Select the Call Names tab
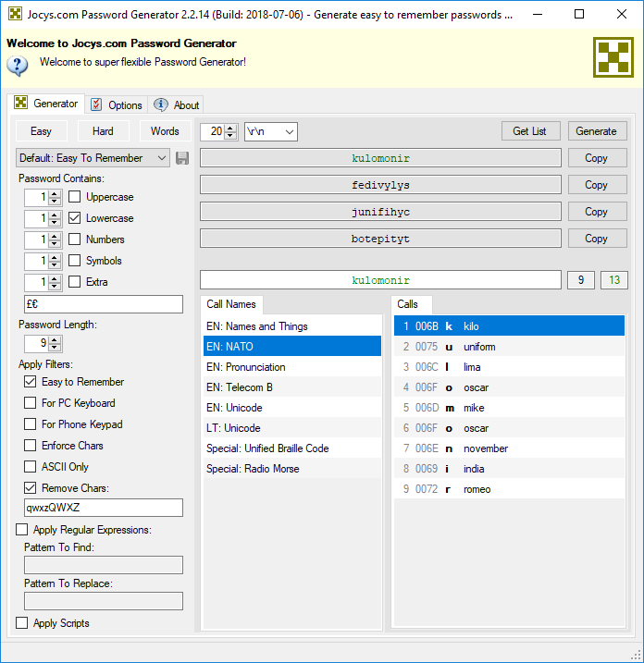 (x=231, y=304)
